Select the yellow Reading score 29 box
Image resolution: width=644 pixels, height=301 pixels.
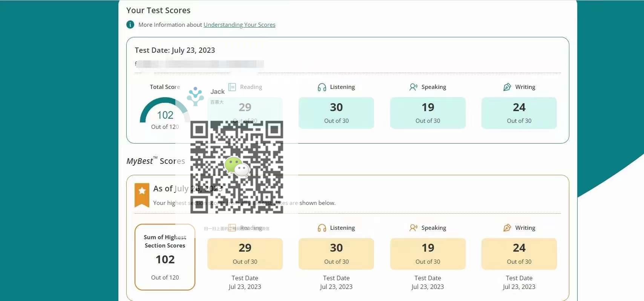pos(245,254)
